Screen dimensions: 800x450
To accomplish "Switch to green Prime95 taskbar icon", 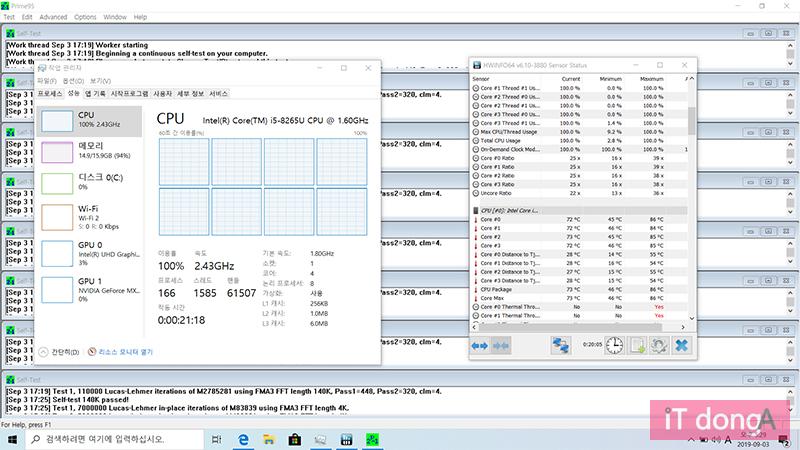I will point(372,439).
